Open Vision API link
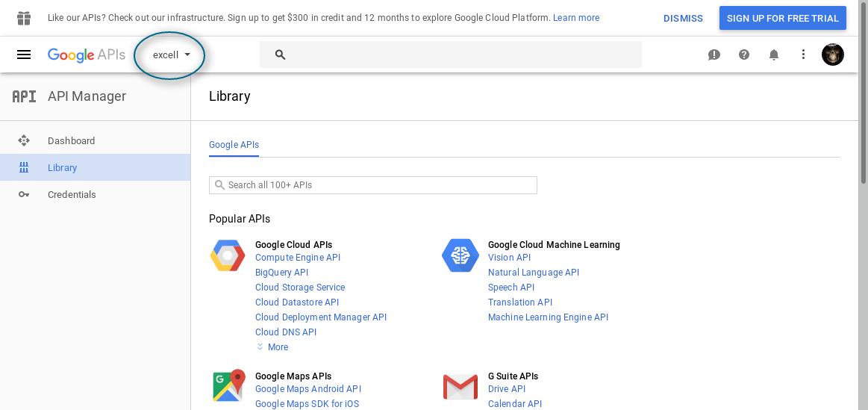 (509, 258)
